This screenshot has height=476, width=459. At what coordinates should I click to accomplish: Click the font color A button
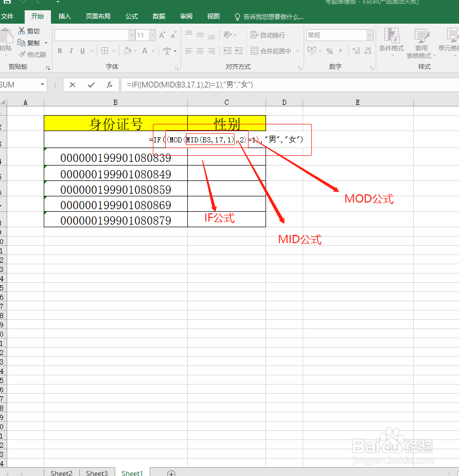145,51
